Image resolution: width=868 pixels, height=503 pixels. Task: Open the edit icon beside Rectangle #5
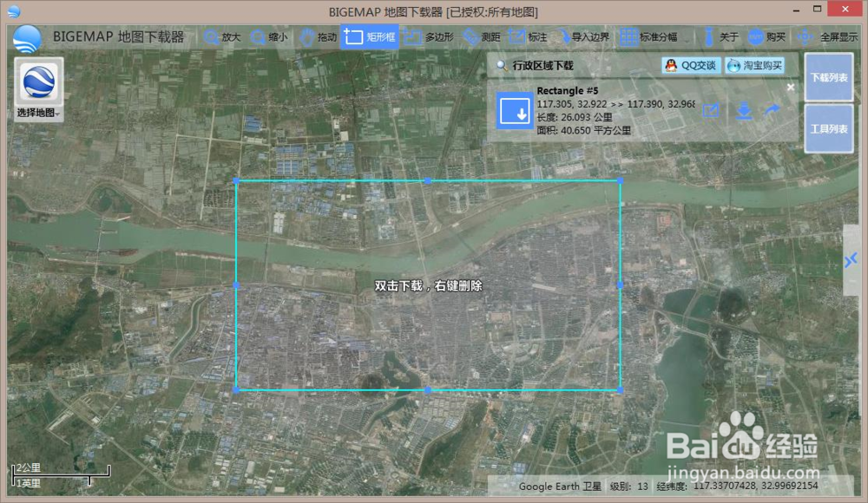(x=712, y=111)
